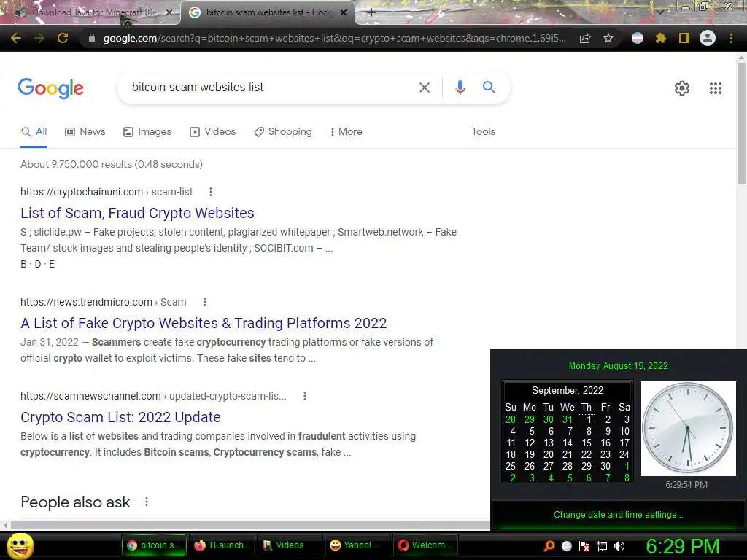The width and height of the screenshot is (747, 560).
Task: Click Change date and time settings
Action: 619,515
